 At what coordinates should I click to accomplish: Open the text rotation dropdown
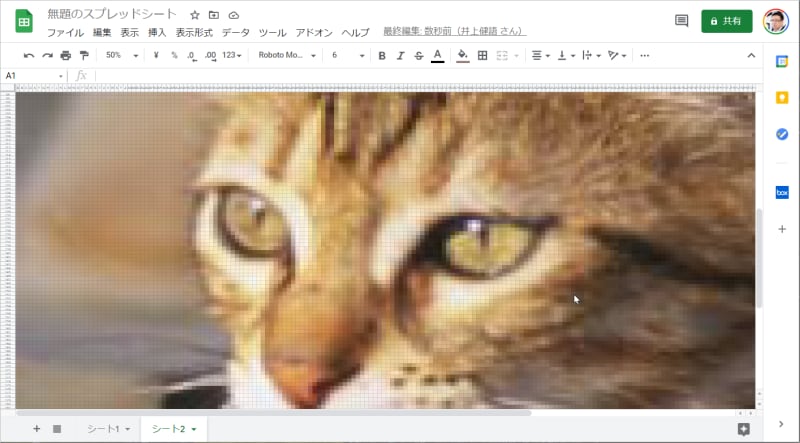coord(617,56)
